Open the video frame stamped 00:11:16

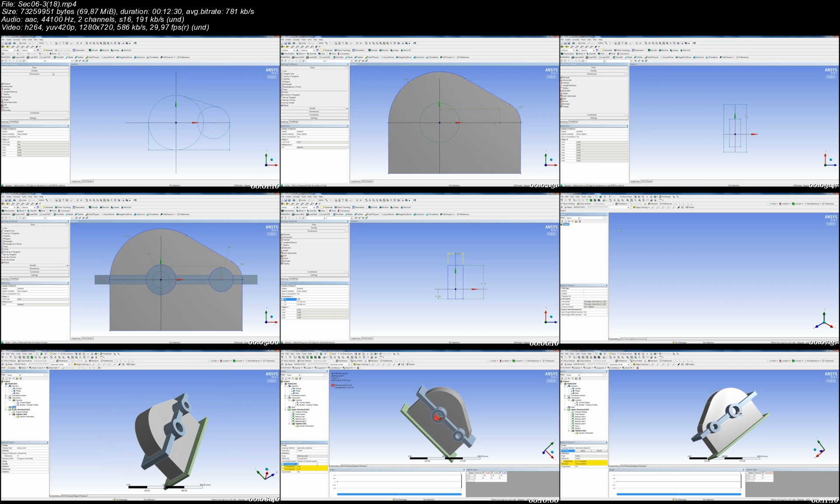tap(700, 426)
